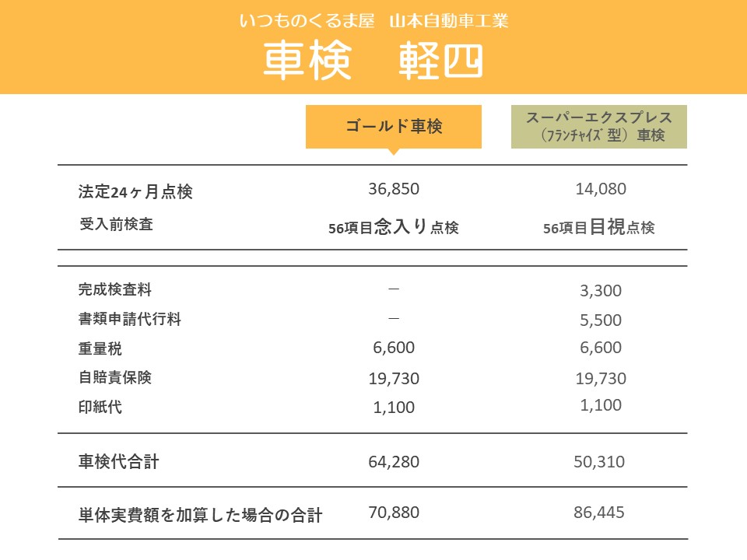Click the 36,850 gold inspection price
Image resolution: width=747 pixels, height=560 pixels.
(x=394, y=189)
